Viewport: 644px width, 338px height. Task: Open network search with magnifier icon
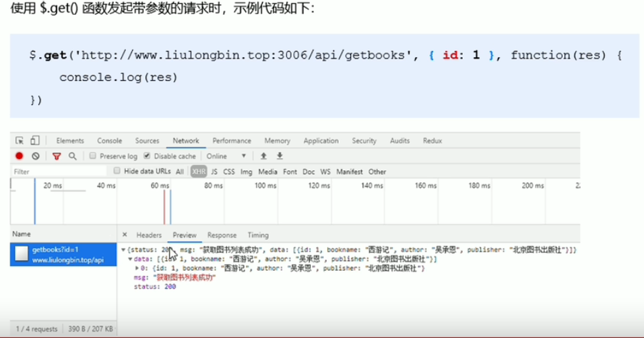pos(72,156)
